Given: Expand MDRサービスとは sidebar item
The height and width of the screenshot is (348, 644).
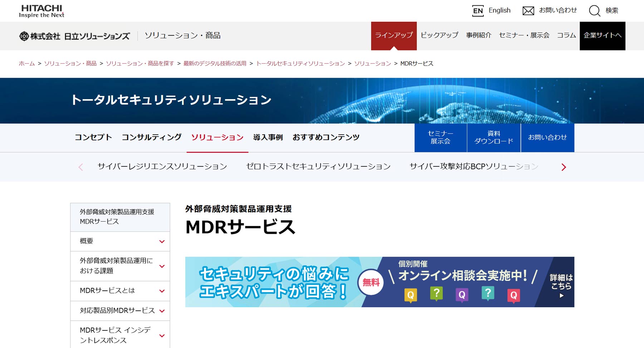Looking at the screenshot, I should tap(120, 291).
